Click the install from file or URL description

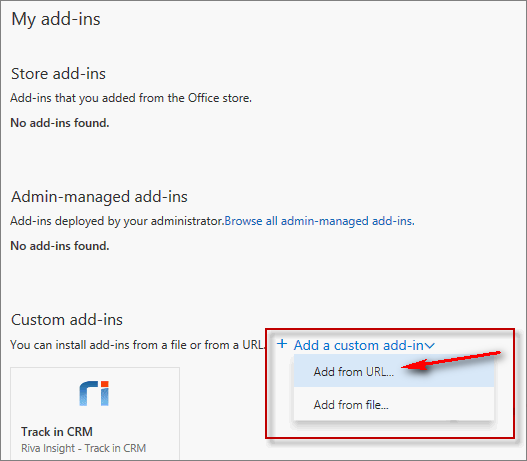pos(138,345)
